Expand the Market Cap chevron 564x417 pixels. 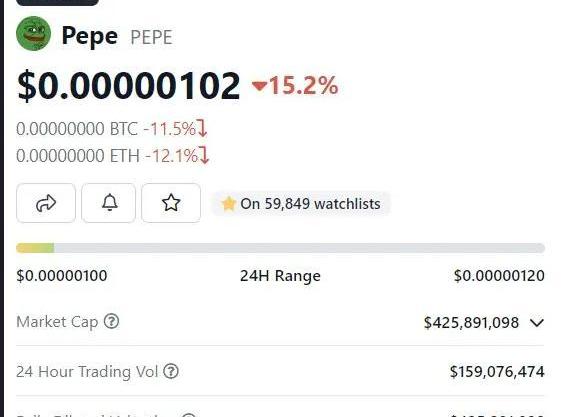(537, 322)
